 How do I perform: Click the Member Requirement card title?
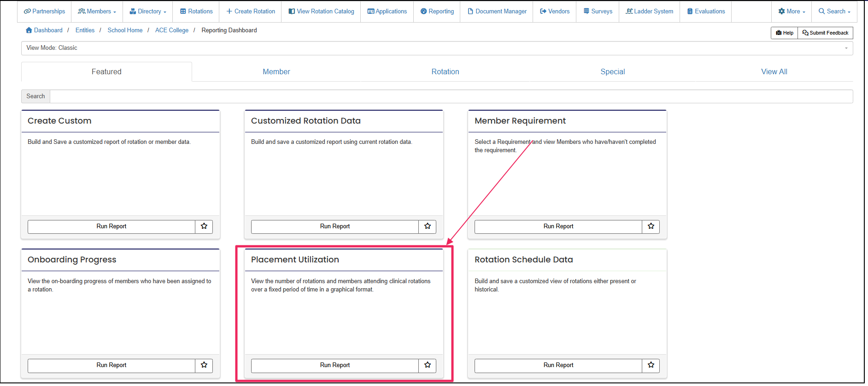[520, 121]
